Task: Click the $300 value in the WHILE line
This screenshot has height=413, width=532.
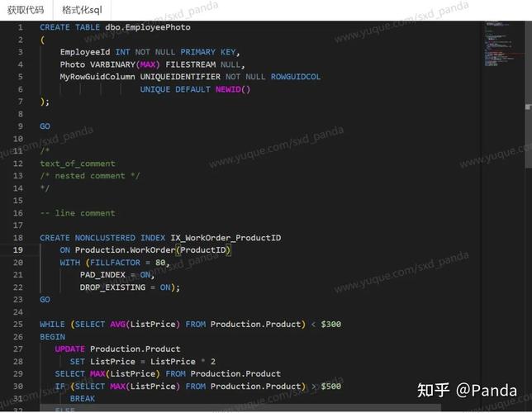Action: point(330,325)
